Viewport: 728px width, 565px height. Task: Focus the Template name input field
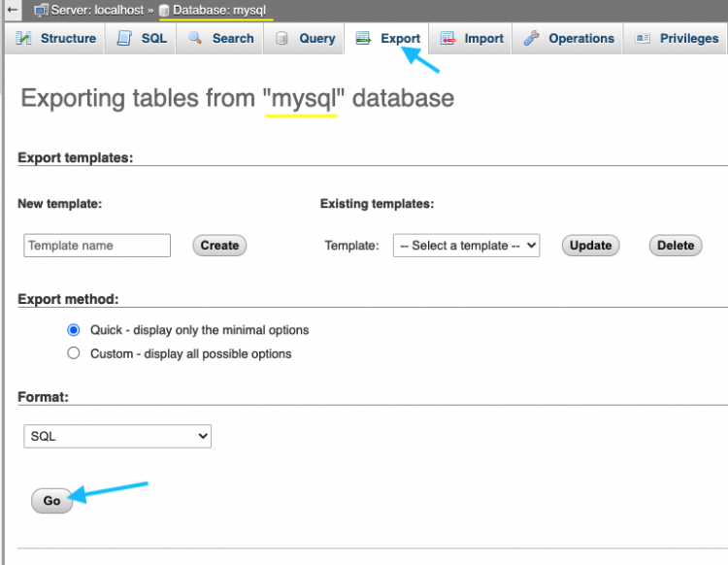click(97, 246)
